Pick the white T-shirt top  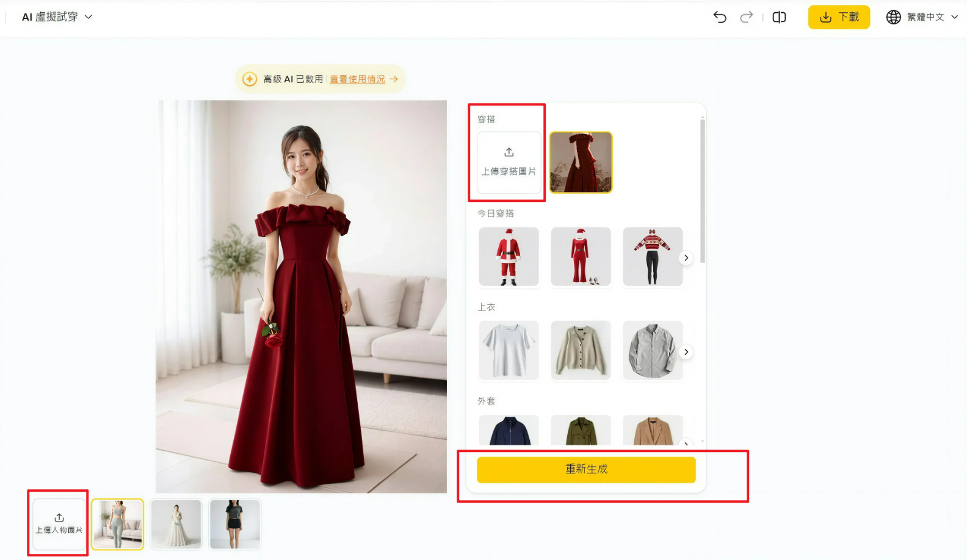509,350
